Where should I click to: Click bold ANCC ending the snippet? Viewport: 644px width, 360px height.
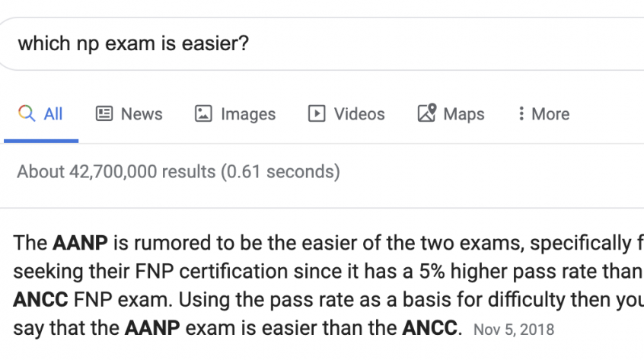pos(429,328)
